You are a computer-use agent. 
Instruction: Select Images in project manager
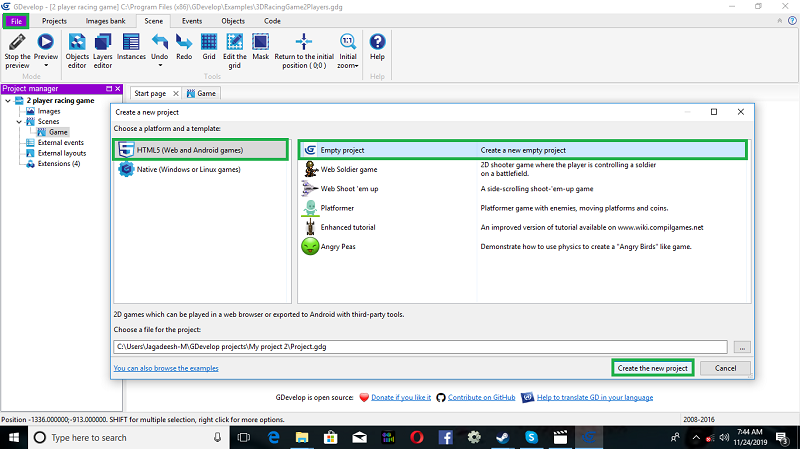[48, 111]
